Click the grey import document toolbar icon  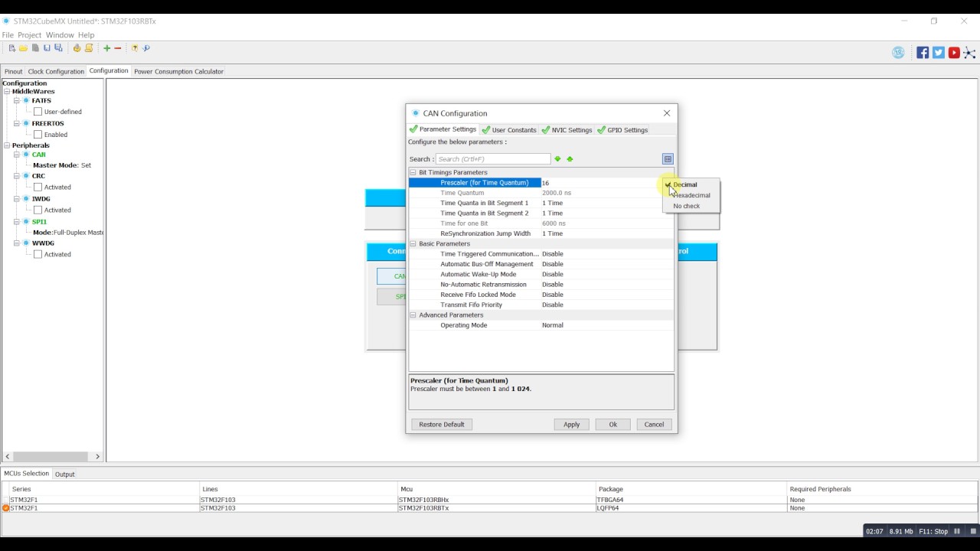35,48
